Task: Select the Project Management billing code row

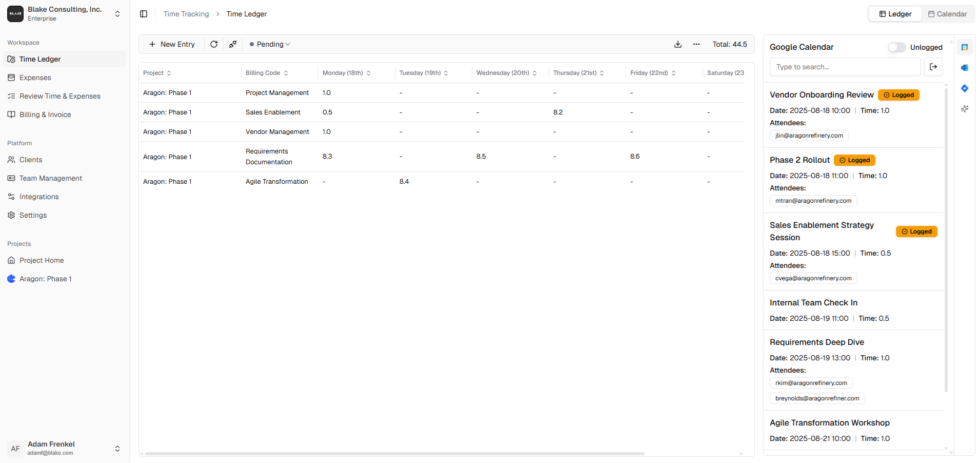Action: point(442,93)
